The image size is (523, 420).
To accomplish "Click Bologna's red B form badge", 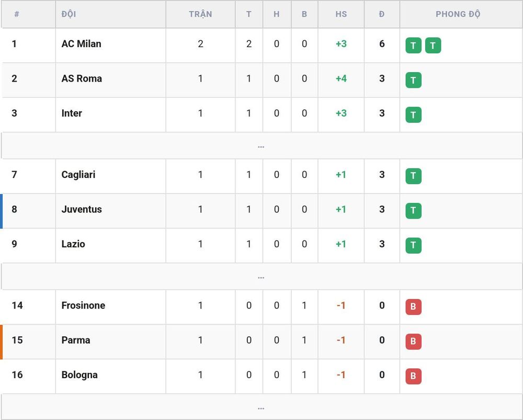I will click(413, 376).
